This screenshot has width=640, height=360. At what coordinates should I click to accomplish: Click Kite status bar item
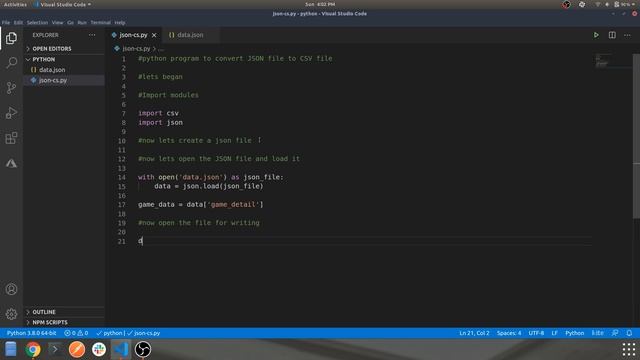coord(598,333)
